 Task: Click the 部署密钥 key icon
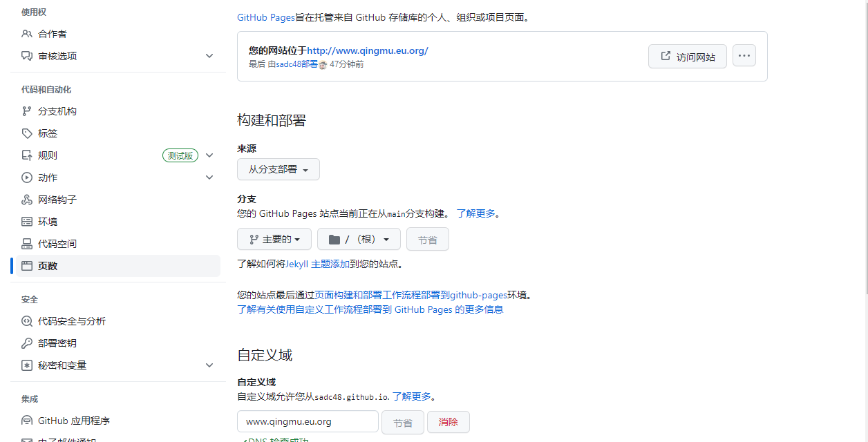(27, 343)
